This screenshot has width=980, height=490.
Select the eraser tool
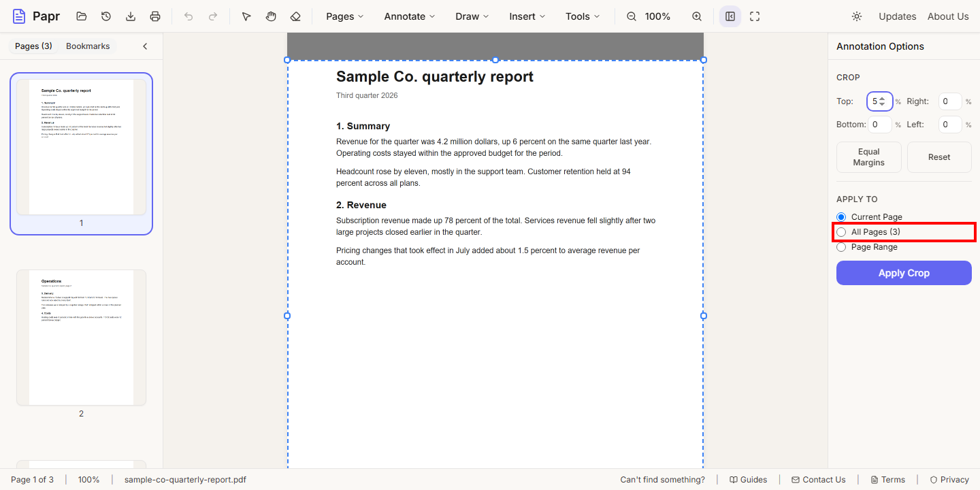point(295,16)
